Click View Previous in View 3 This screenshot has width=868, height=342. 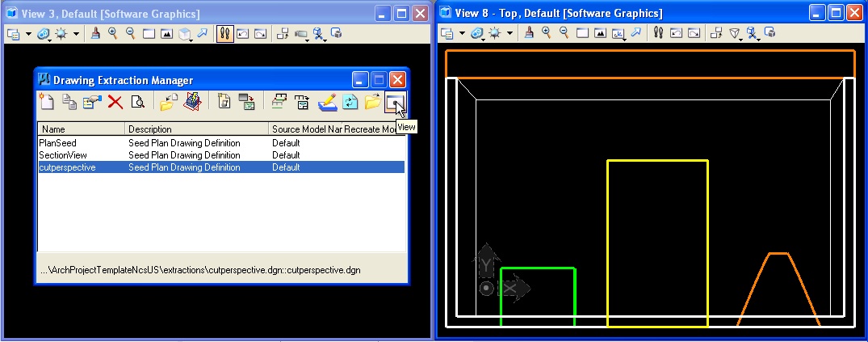tap(242, 34)
